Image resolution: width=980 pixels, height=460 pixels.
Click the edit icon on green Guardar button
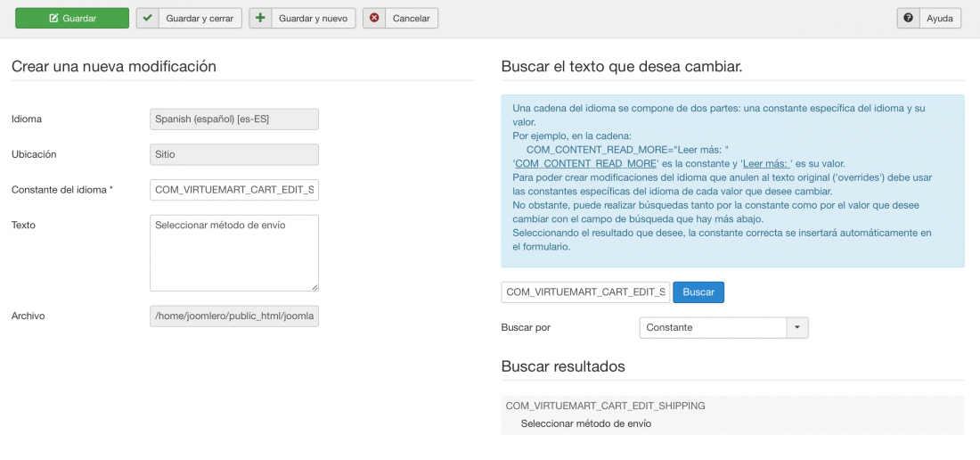(x=53, y=18)
